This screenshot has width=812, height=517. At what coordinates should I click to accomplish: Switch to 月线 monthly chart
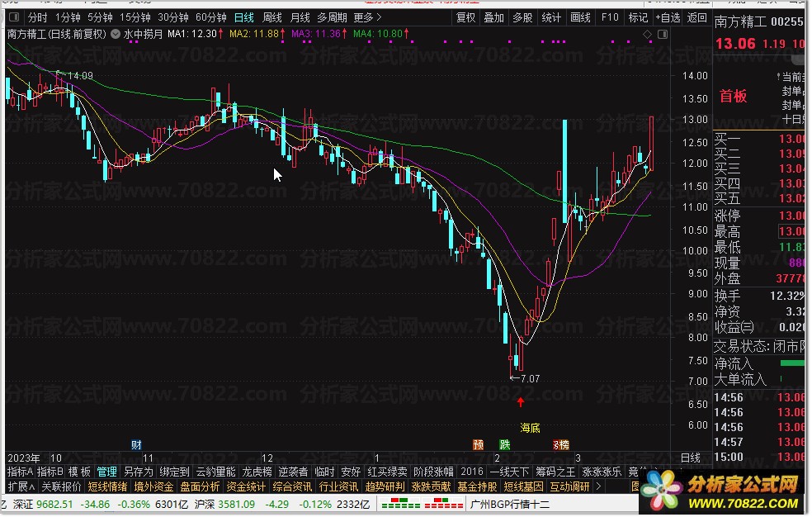point(300,17)
